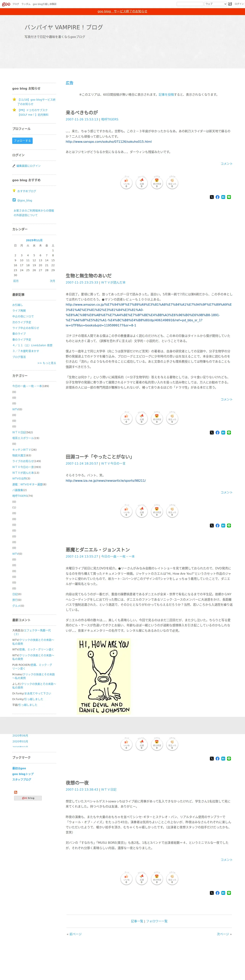Click 編集画面にログイン with pencil icon
This screenshot has width=245, height=980.
pyautogui.click(x=29, y=166)
